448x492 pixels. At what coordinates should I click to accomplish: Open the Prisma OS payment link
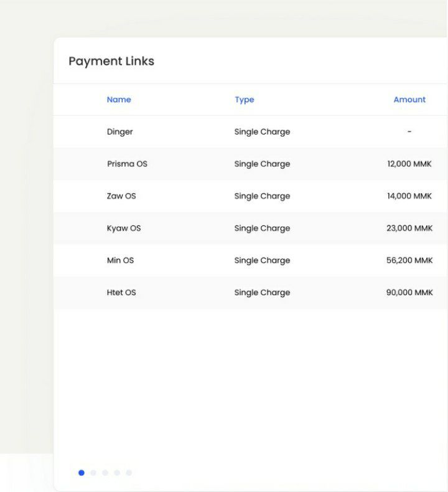pyautogui.click(x=127, y=164)
